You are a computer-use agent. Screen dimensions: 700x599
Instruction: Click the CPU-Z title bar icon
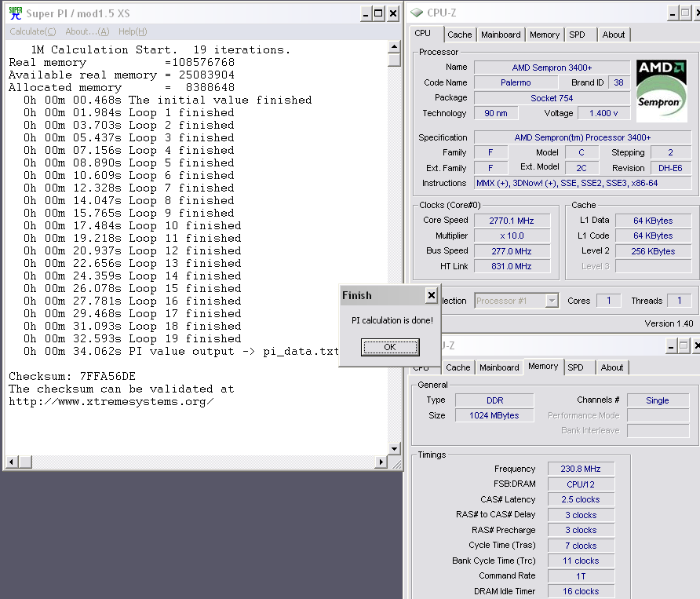coord(417,13)
